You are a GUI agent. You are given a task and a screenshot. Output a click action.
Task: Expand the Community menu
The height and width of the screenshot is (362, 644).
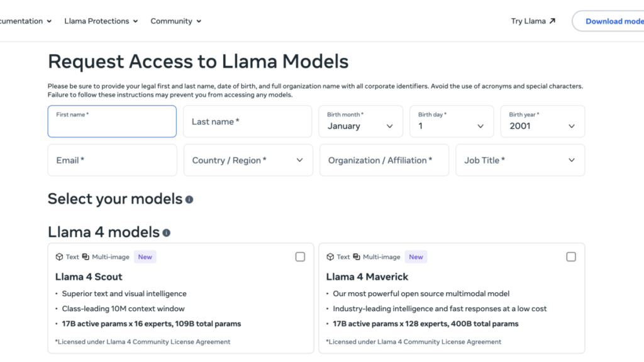pos(176,21)
